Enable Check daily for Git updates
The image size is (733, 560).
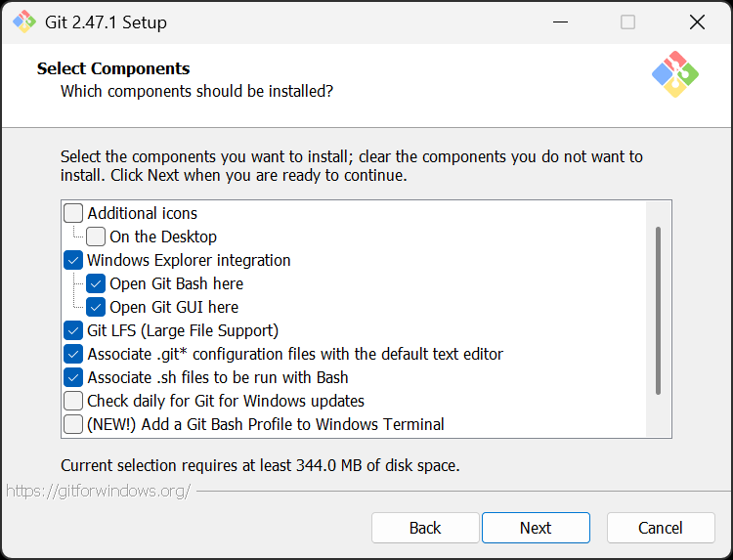pos(73,401)
